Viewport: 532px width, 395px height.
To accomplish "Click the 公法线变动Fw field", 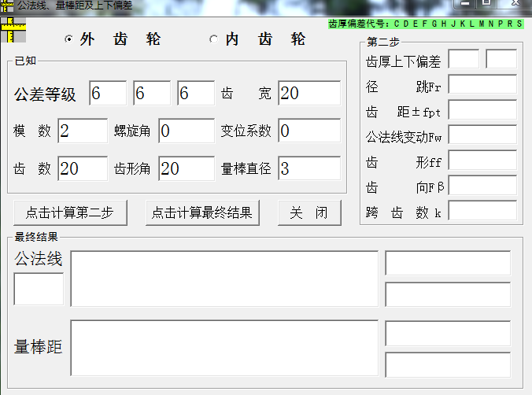I will coord(482,135).
